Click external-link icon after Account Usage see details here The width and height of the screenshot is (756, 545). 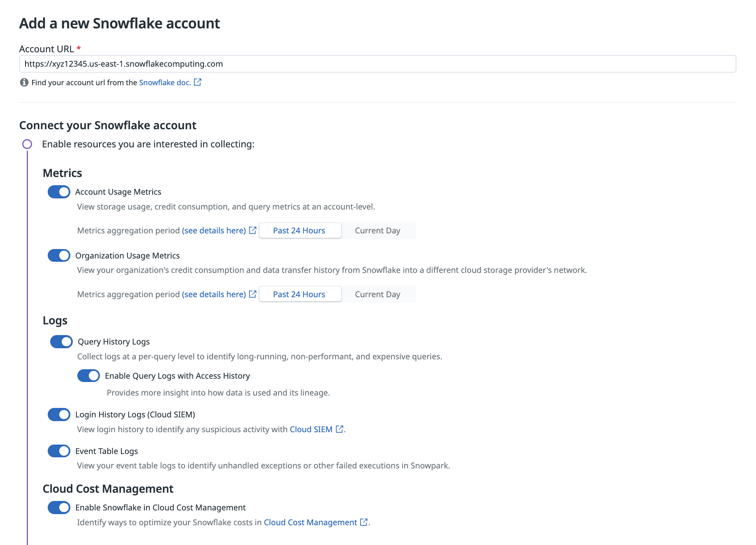coord(253,230)
